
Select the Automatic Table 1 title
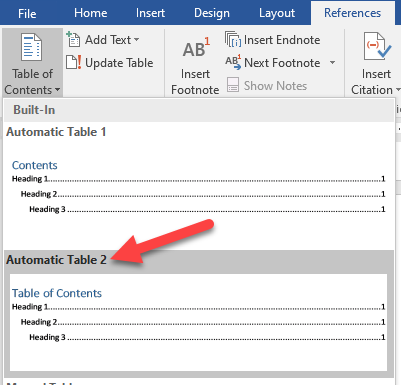[56, 132]
